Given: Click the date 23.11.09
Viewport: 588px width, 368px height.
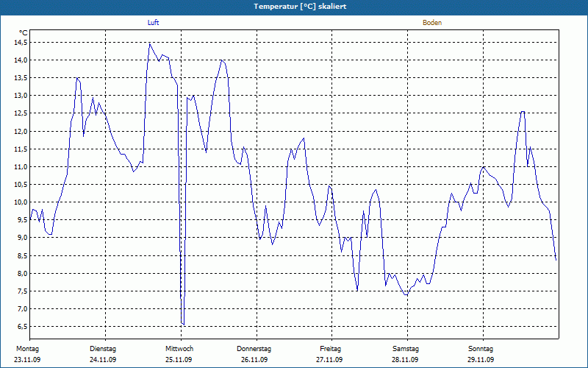Looking at the screenshot, I should coord(27,360).
